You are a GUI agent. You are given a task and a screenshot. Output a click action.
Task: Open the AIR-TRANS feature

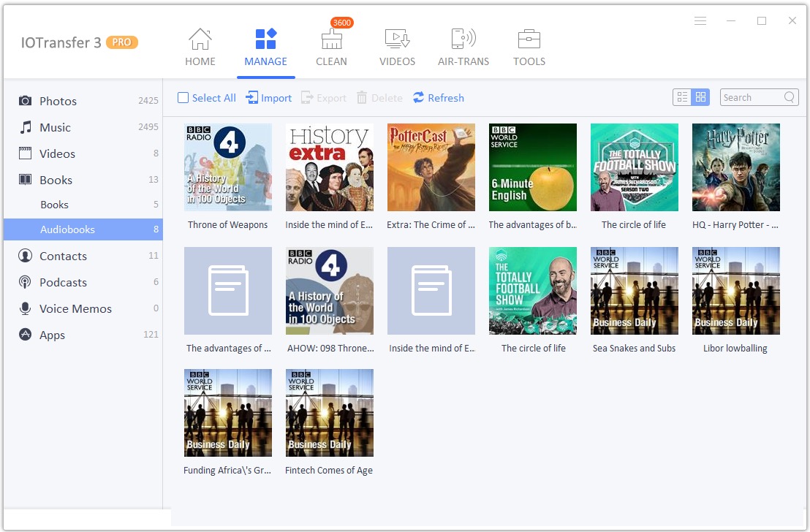463,46
